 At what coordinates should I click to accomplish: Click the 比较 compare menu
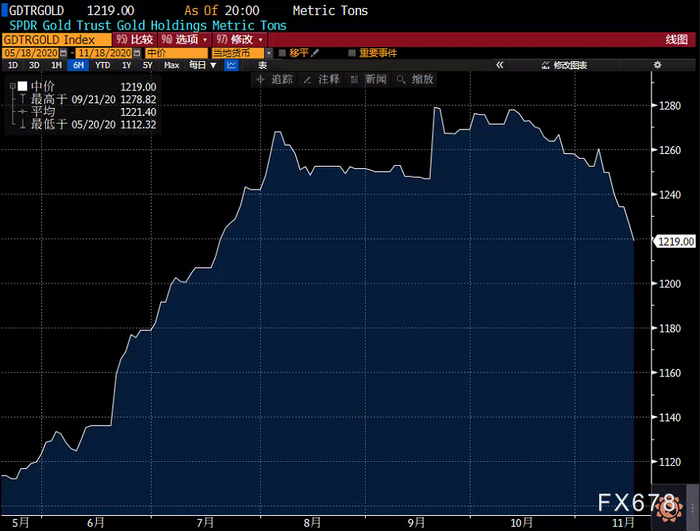(x=135, y=39)
